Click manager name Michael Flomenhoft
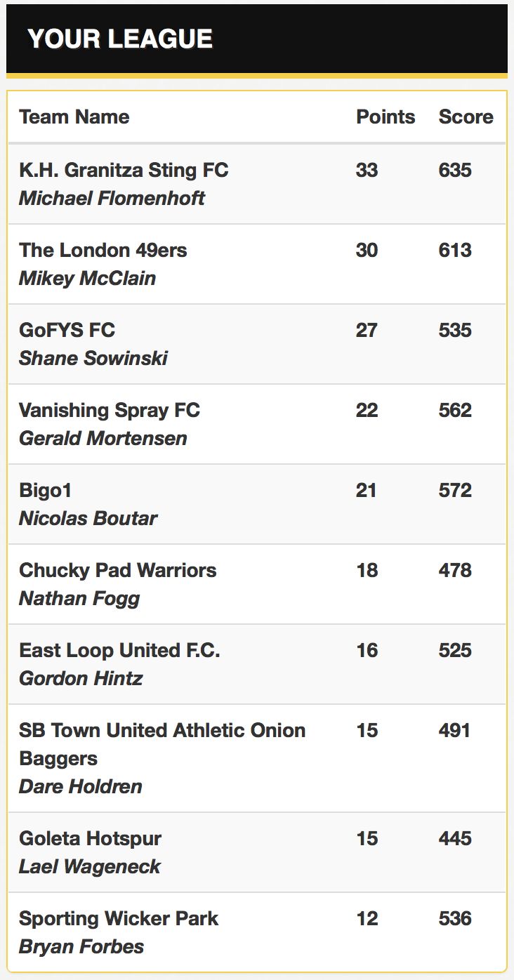514x980 pixels. click(112, 198)
